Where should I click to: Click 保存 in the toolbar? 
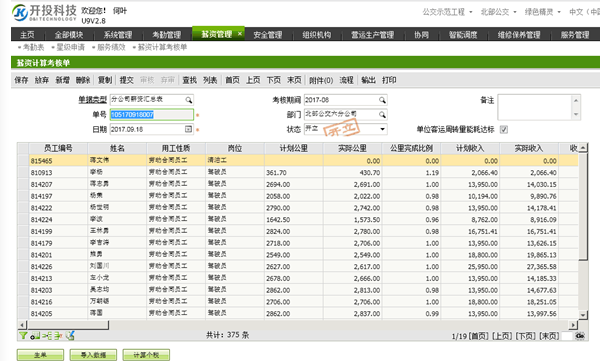click(21, 80)
